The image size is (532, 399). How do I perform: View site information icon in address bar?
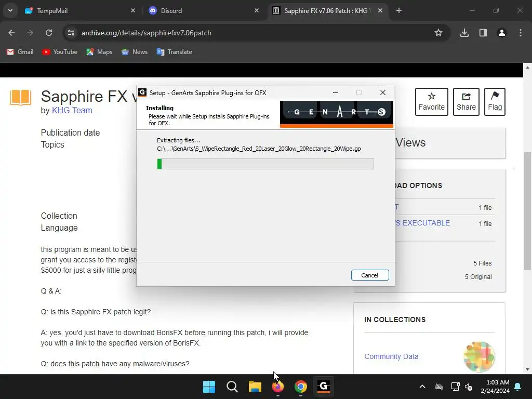point(71,33)
